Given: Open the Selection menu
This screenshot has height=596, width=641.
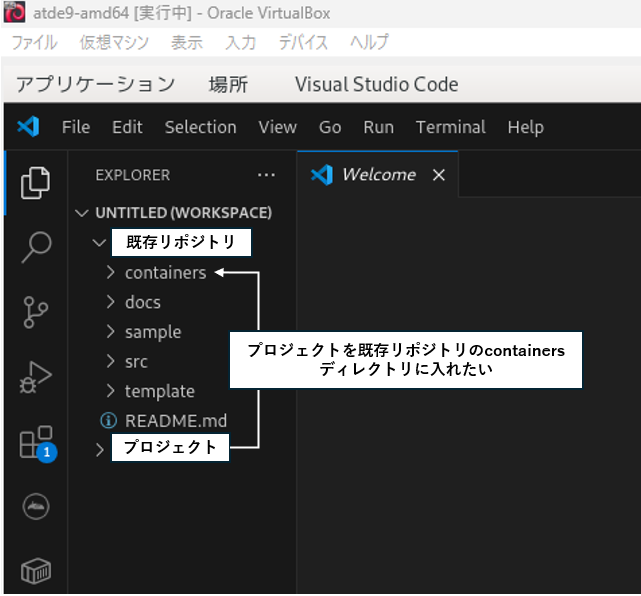Looking at the screenshot, I should click(200, 127).
